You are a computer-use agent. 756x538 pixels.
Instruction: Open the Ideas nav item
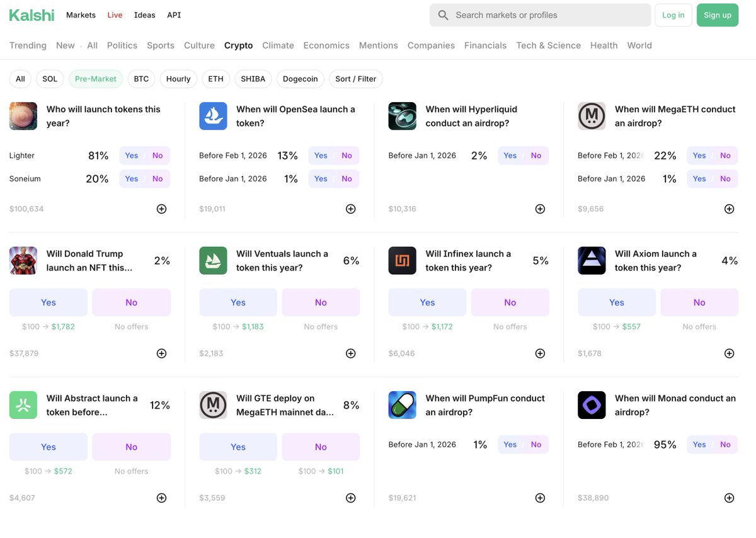(x=145, y=15)
